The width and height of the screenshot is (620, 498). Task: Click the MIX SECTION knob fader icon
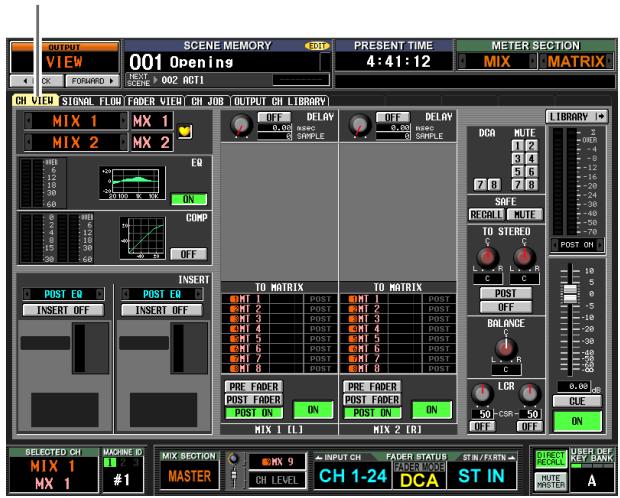point(234,470)
